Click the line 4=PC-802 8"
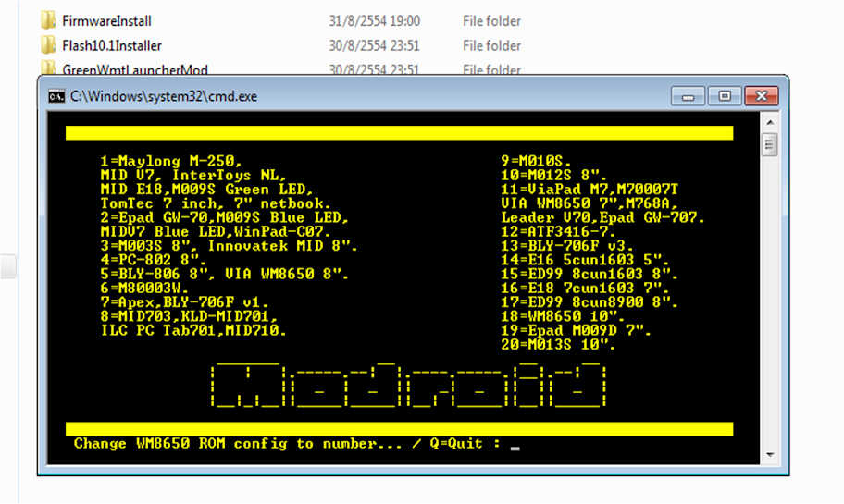Screen dimensions: 844x504 coord(154,260)
